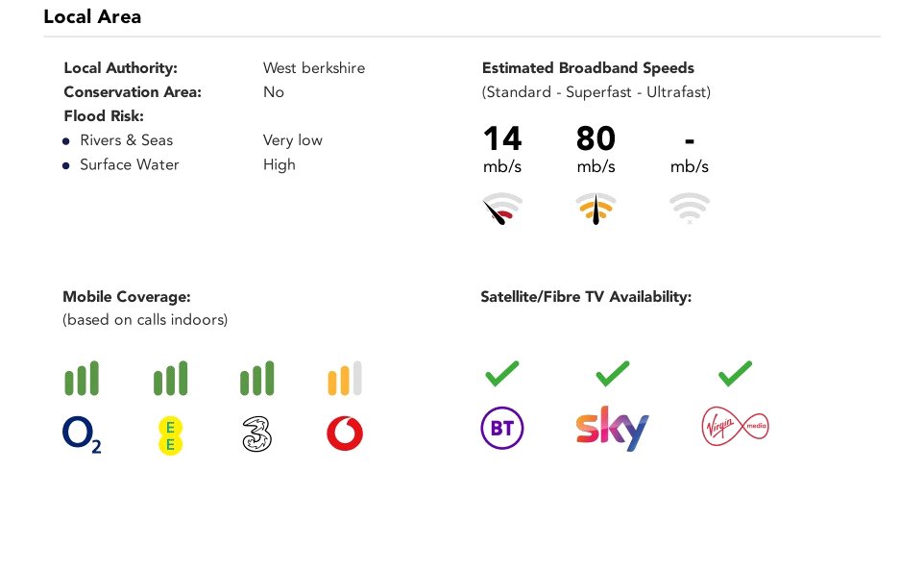The width and height of the screenshot is (924, 570).
Task: Click the Surface Water flood risk label
Action: point(130,164)
